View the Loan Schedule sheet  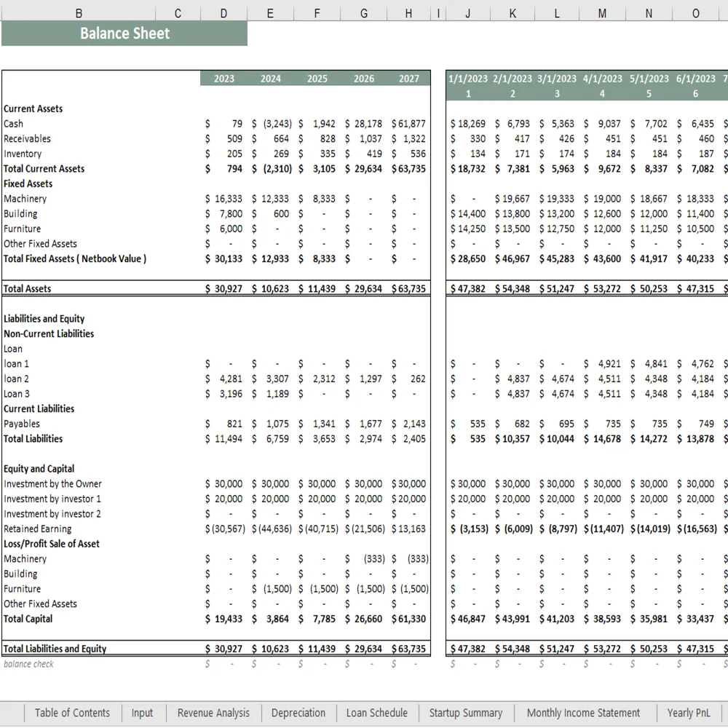coord(376,713)
